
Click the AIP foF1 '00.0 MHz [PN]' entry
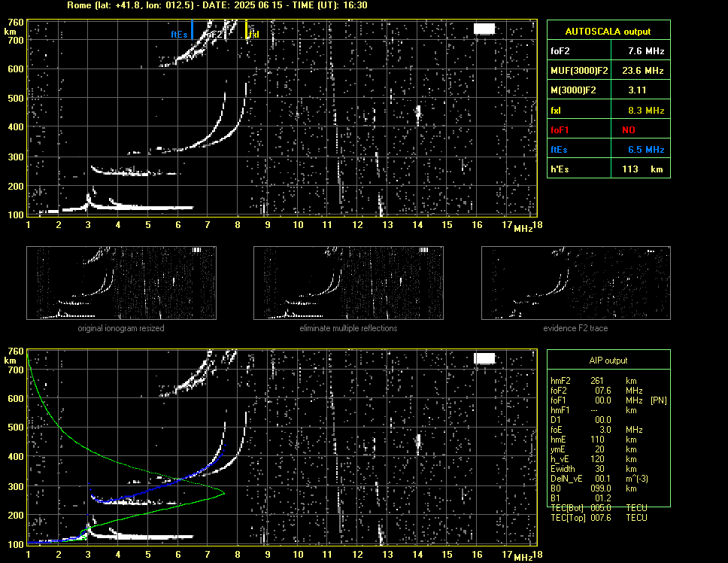(x=608, y=400)
